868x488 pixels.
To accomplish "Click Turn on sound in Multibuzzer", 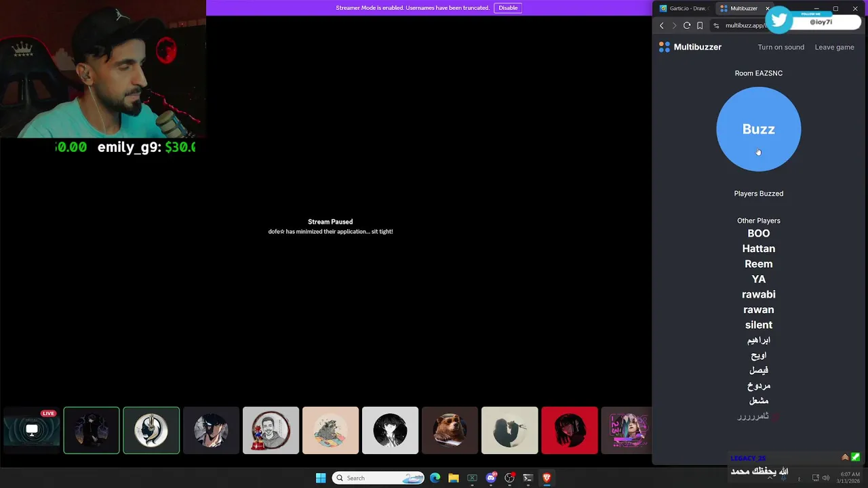I will [781, 47].
